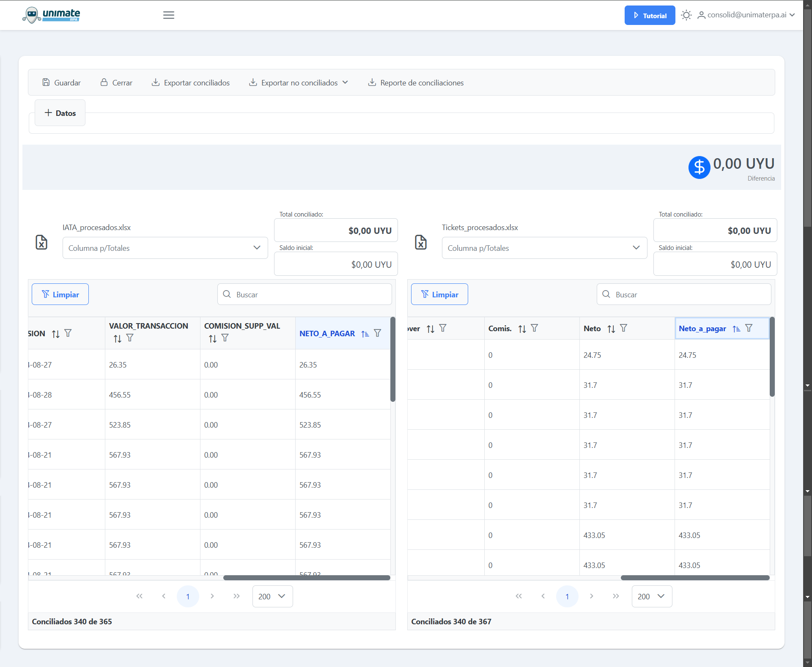Click the unimate logo
The width and height of the screenshot is (812, 667).
pos(51,15)
